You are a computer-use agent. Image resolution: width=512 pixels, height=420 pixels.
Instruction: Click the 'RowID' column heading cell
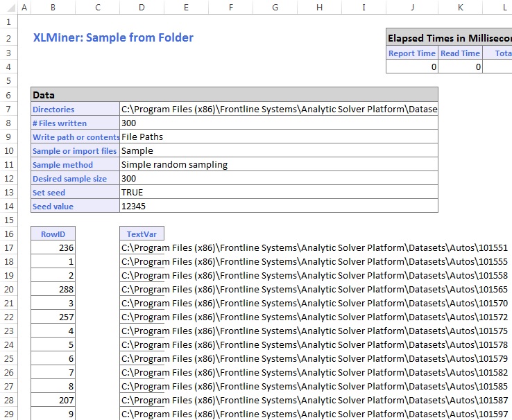(x=53, y=234)
